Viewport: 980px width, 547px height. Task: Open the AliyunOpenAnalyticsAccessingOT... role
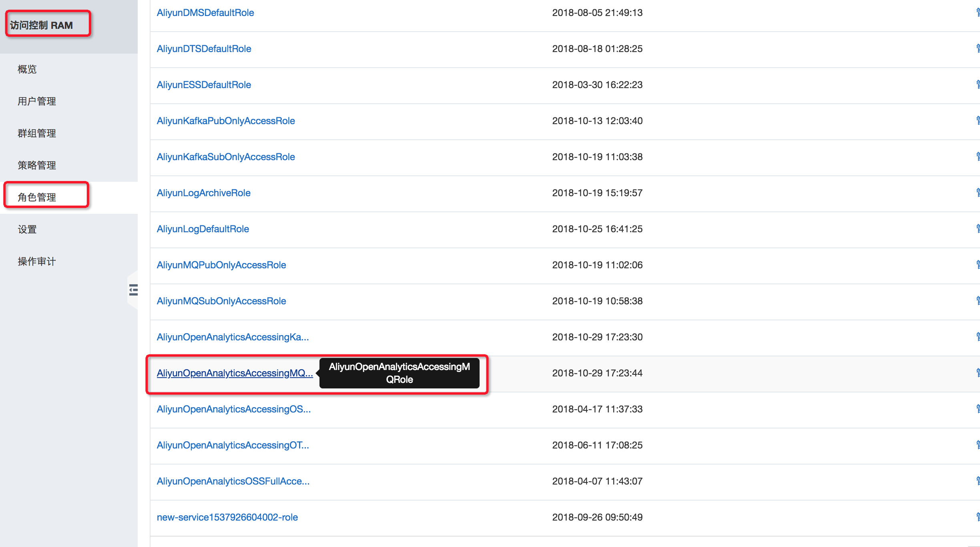[233, 445]
